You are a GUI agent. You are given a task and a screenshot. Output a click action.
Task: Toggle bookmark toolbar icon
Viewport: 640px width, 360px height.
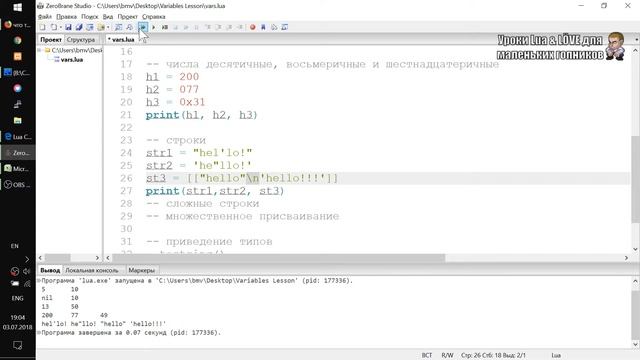(263, 27)
